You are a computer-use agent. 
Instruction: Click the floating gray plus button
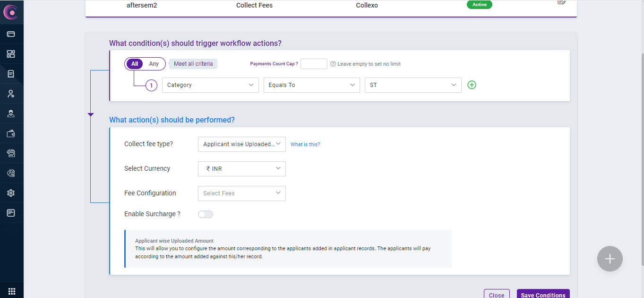point(610,259)
